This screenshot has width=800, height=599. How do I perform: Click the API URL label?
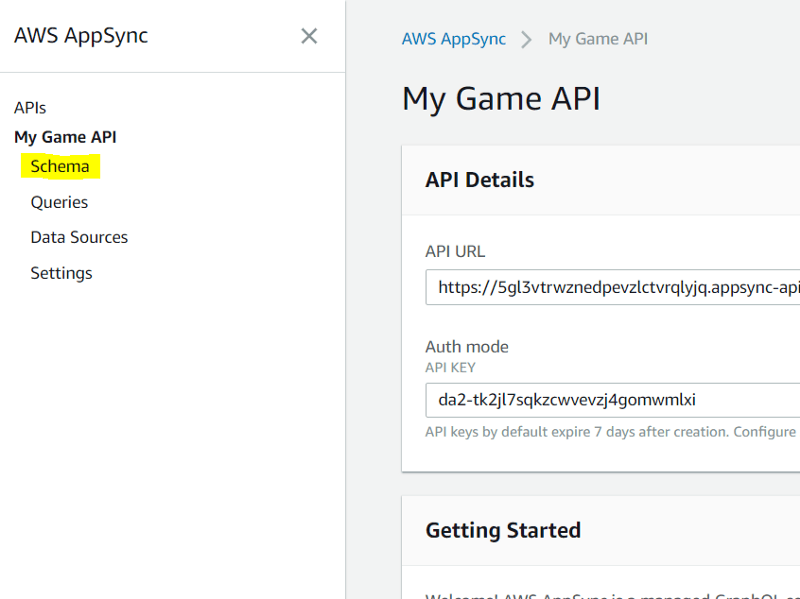tap(455, 252)
